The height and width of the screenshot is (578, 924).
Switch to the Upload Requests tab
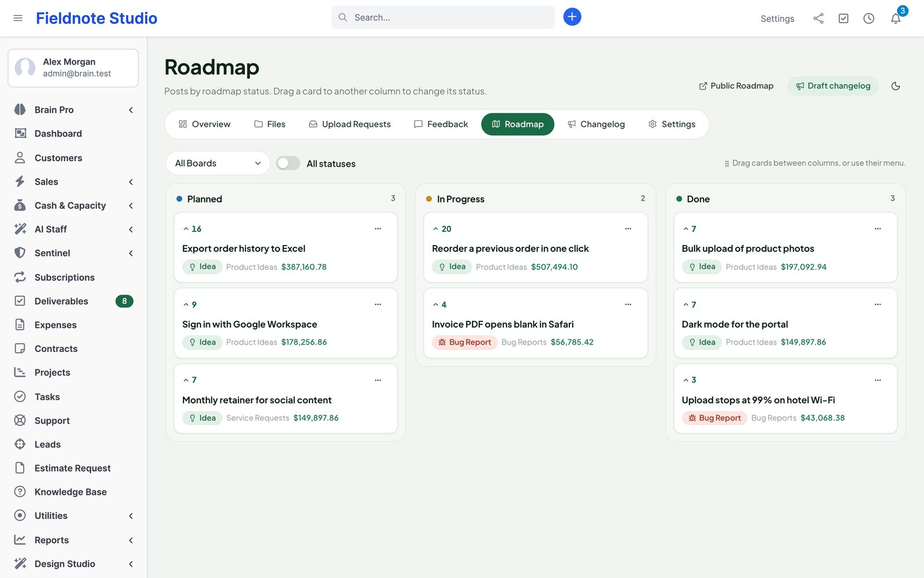(349, 124)
